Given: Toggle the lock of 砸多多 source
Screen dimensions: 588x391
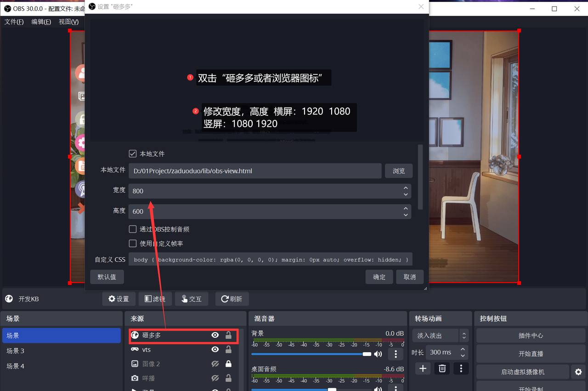Looking at the screenshot, I should (228, 335).
